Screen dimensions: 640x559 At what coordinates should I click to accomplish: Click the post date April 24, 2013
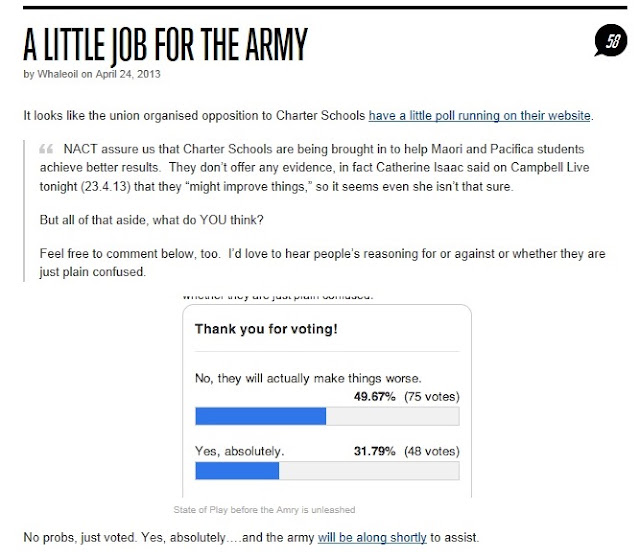[x=128, y=74]
